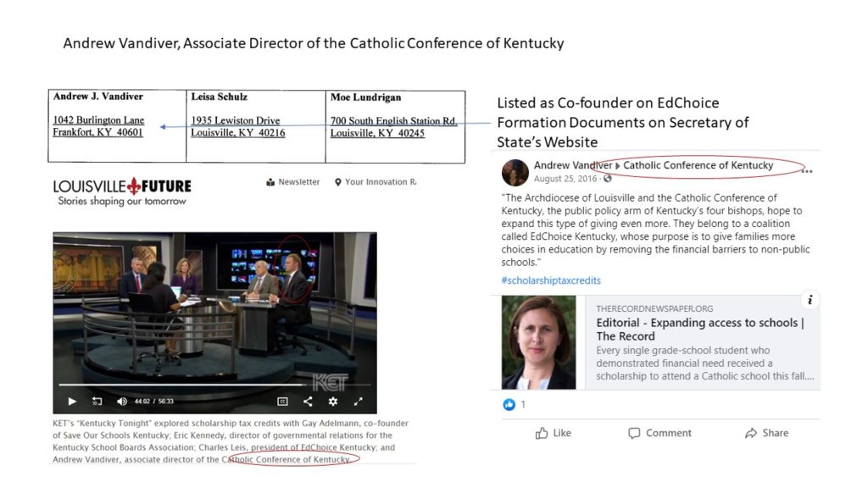Open the Catholic Conference of Kentucky page link
Viewport: 868px width, 488px height.
click(x=698, y=165)
